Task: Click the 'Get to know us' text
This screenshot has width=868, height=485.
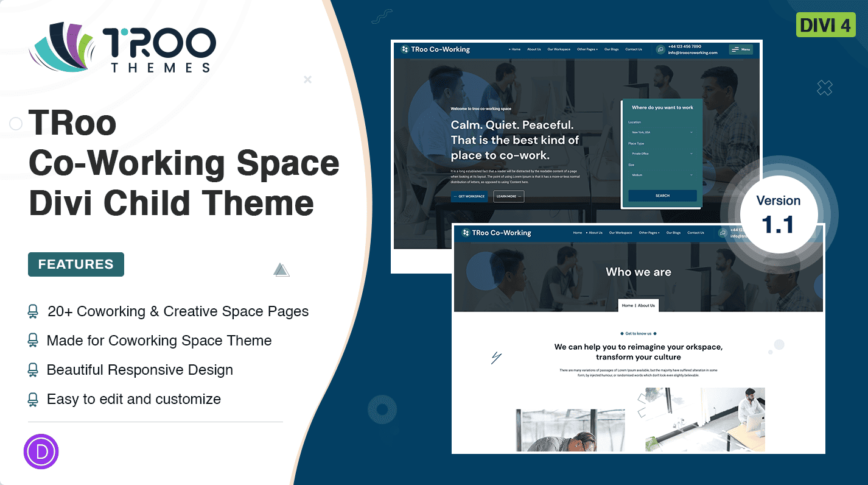Action: coord(639,333)
